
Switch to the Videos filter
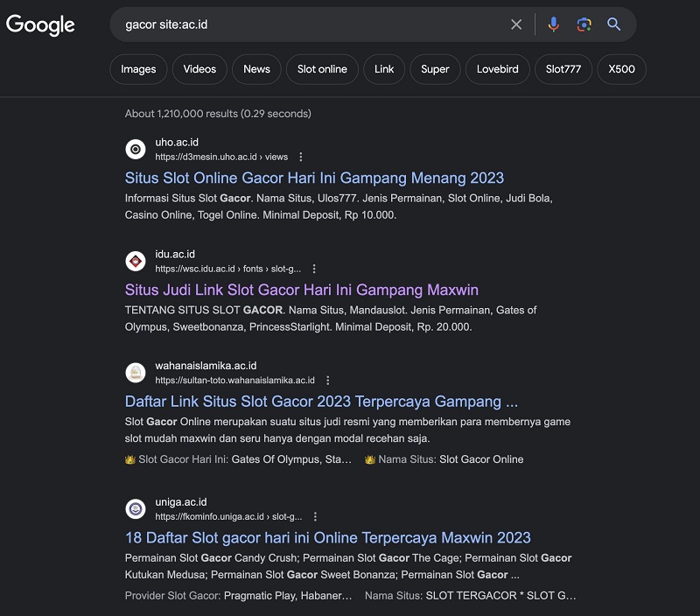click(x=199, y=69)
